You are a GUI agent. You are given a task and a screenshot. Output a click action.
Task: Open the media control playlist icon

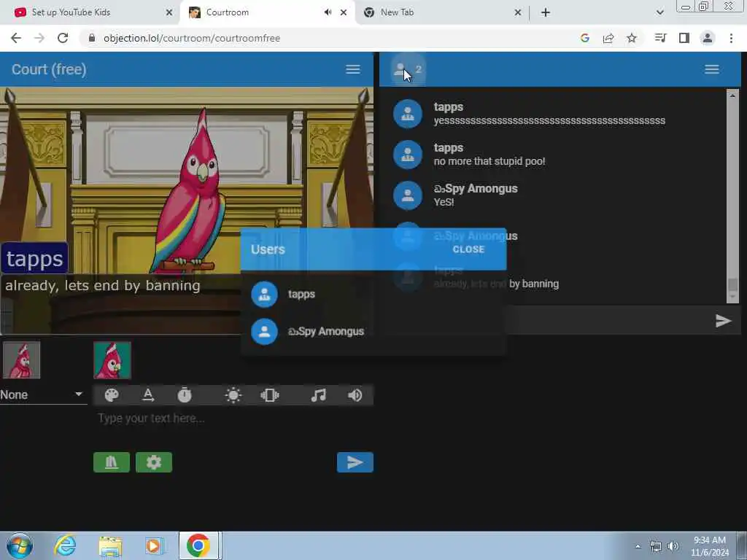click(x=660, y=38)
